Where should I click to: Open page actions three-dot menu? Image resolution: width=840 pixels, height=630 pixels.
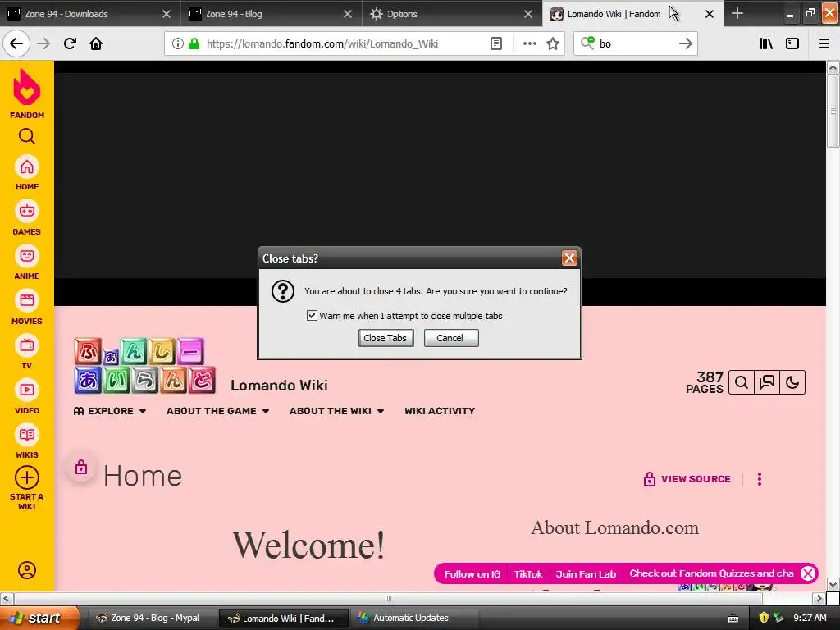coord(529,43)
